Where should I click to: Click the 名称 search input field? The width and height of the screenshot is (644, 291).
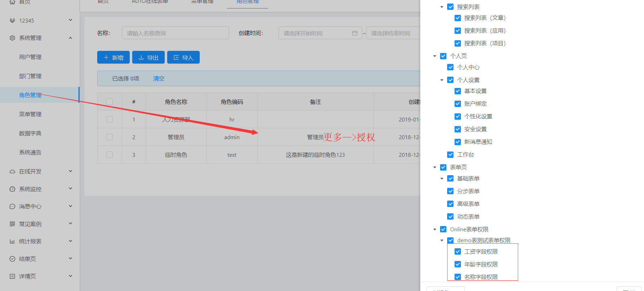[x=175, y=33]
